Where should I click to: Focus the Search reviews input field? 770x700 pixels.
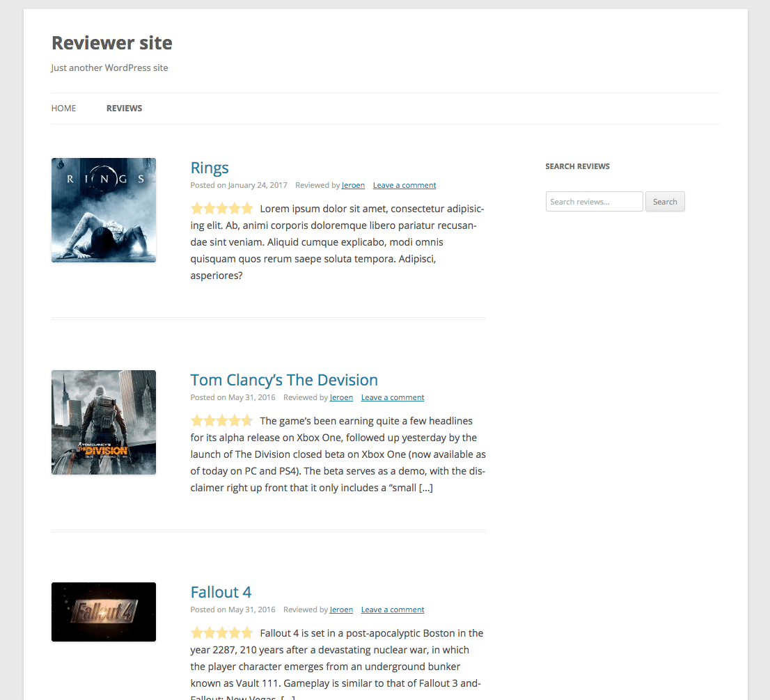coord(594,202)
